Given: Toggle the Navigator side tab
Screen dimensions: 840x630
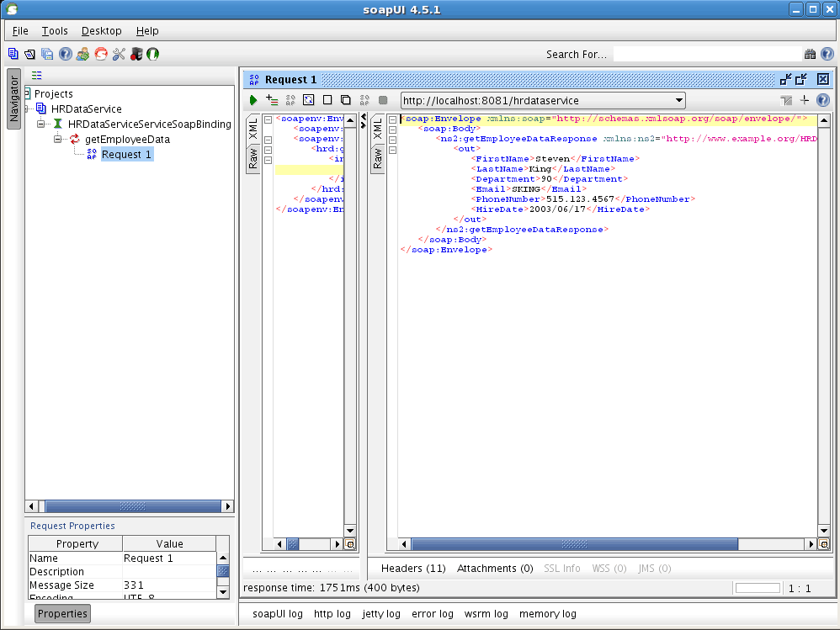Looking at the screenshot, I should pyautogui.click(x=14, y=98).
